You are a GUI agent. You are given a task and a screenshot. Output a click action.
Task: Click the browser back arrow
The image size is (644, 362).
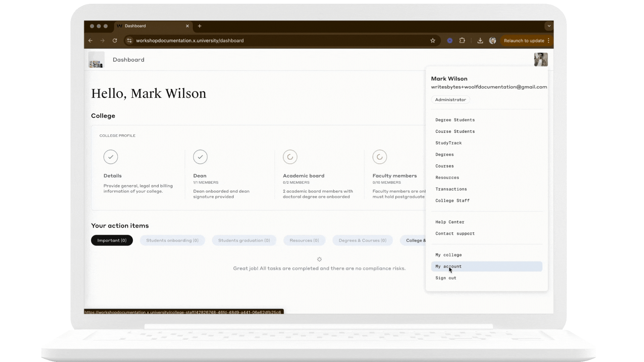point(90,41)
